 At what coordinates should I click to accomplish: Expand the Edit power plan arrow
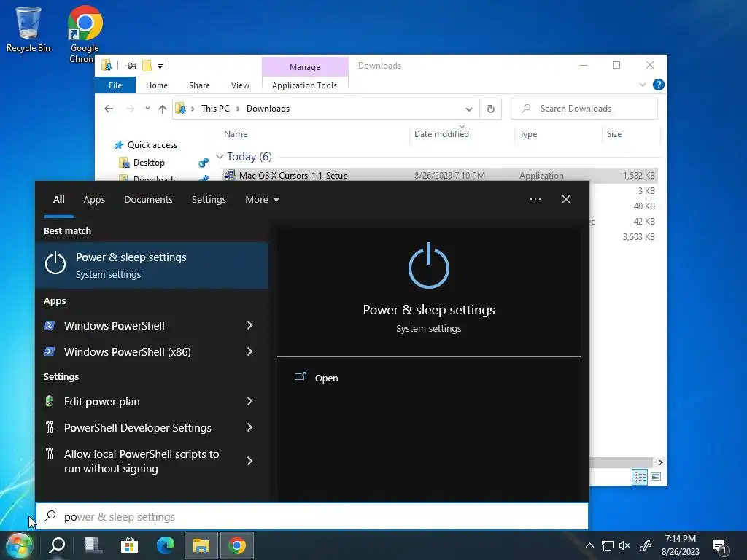tap(249, 402)
